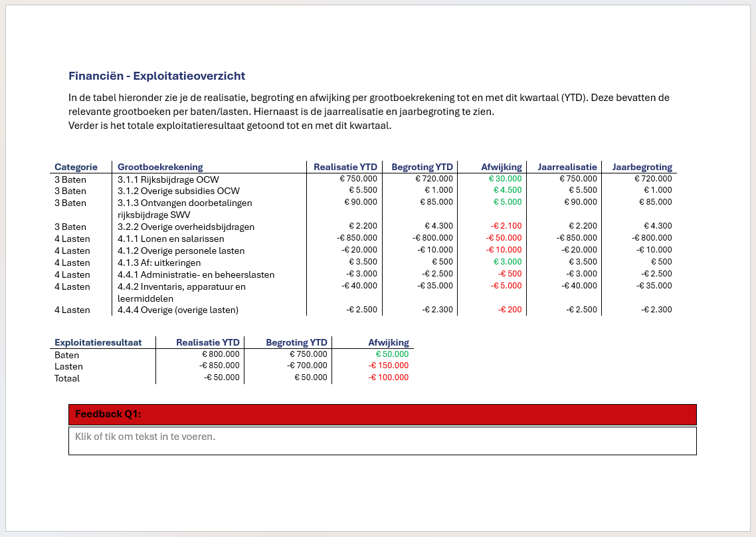The width and height of the screenshot is (756, 537).
Task: Select the "3.1.1 Rijksbijdrage OCW" cell
Action: pos(168,179)
